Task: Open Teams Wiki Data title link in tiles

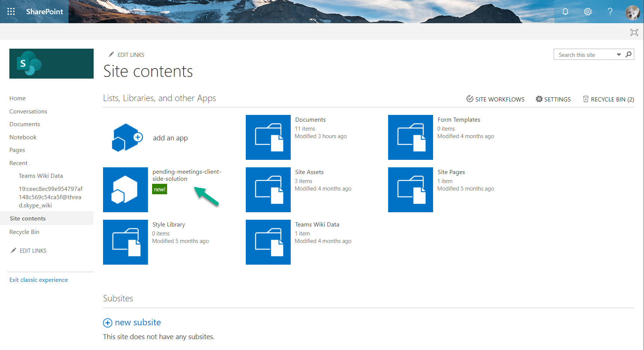Action: click(317, 225)
